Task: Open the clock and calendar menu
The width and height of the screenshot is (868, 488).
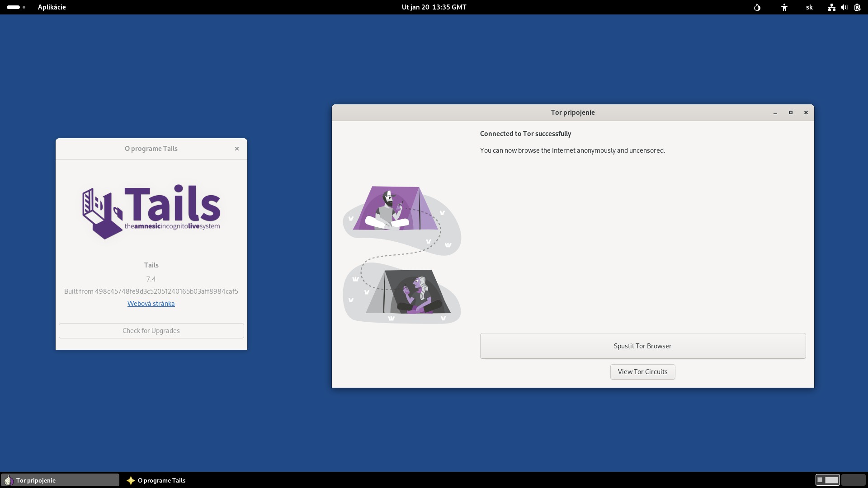Action: [434, 7]
